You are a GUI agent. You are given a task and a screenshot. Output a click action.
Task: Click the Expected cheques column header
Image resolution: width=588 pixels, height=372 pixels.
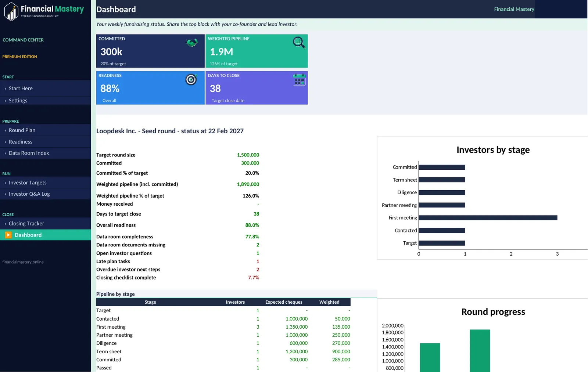tap(284, 302)
